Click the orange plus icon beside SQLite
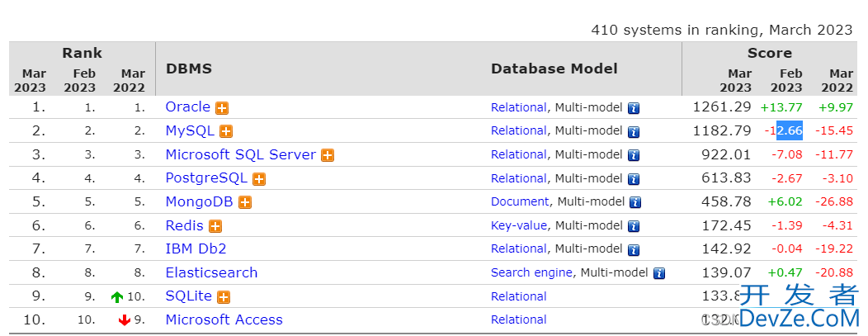The width and height of the screenshot is (868, 336). [x=224, y=296]
